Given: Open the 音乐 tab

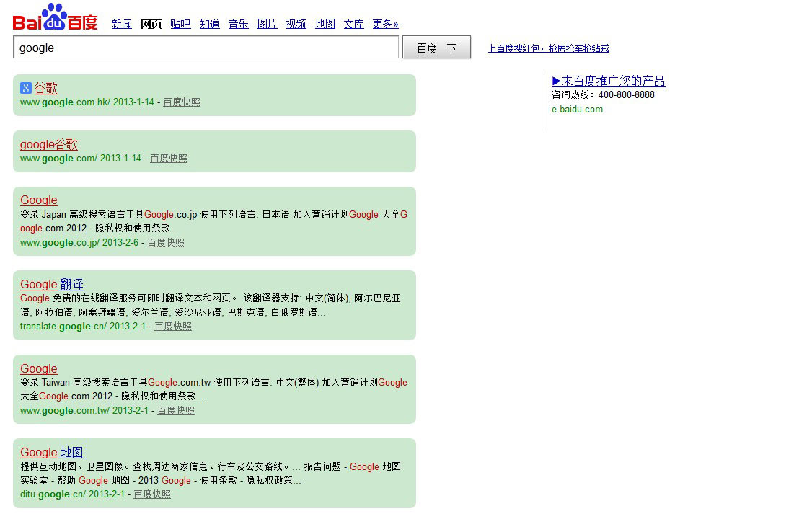Looking at the screenshot, I should pos(238,24).
